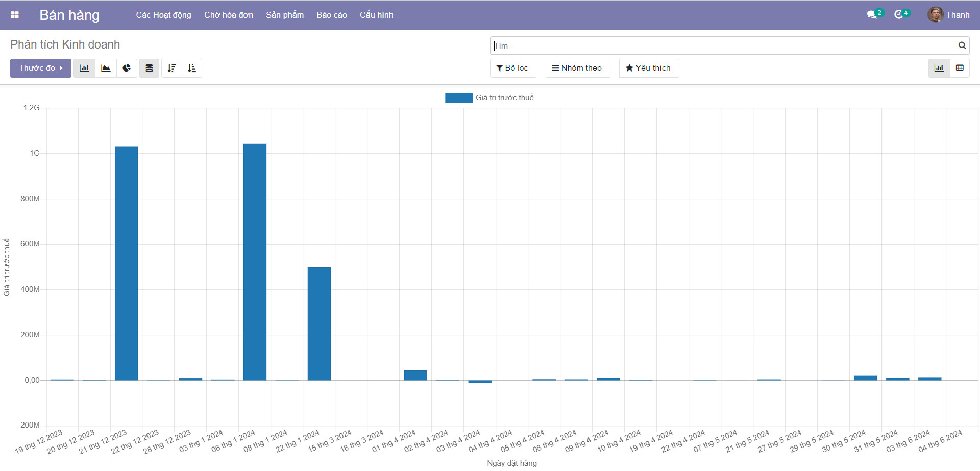Switch to bar chart mode
This screenshot has width=980, height=471.
84,68
